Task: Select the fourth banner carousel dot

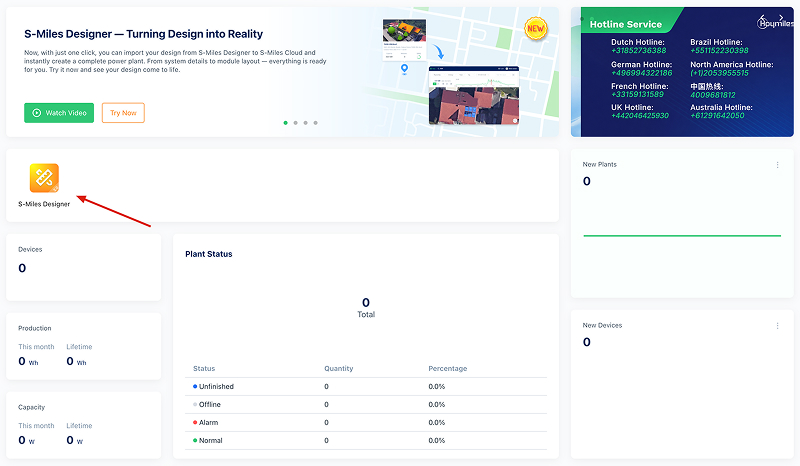Action: coord(315,122)
